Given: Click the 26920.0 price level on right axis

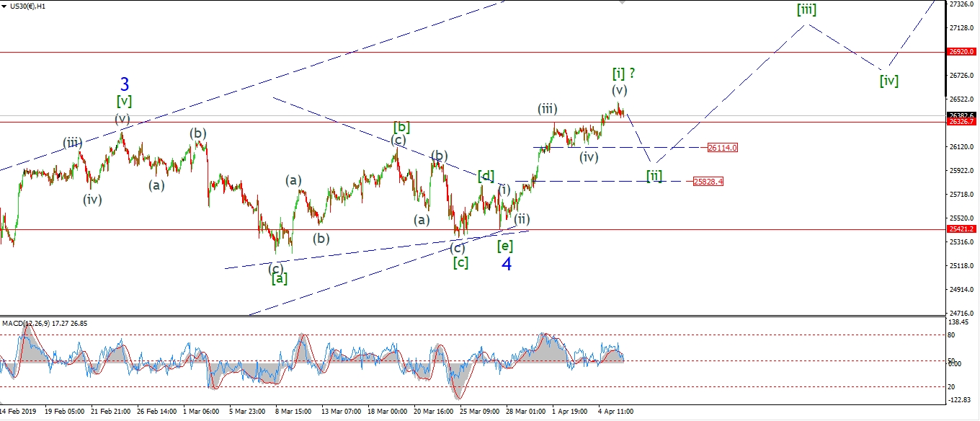Looking at the screenshot, I should point(962,53).
